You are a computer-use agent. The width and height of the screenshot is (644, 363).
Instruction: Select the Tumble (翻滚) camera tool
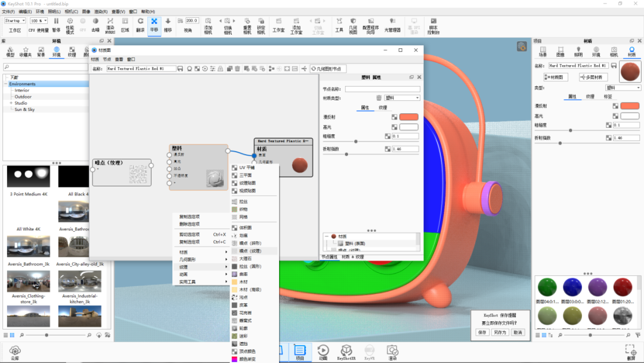141,24
